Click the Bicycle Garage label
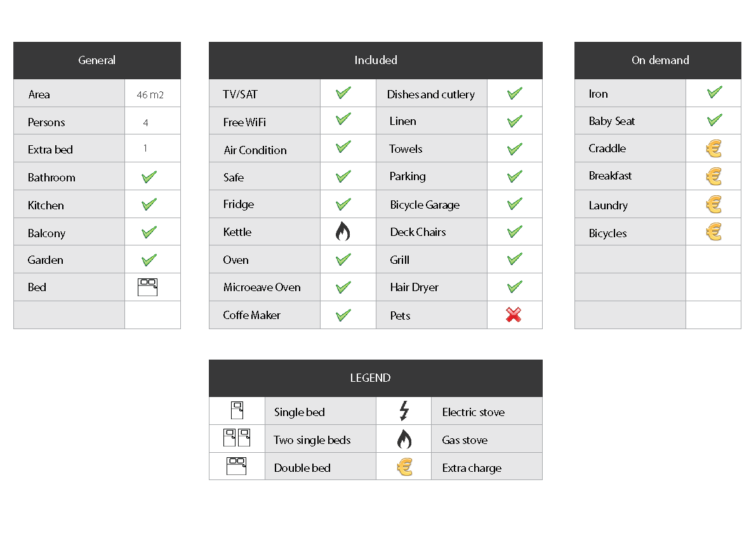The height and width of the screenshot is (534, 756). pos(425,205)
